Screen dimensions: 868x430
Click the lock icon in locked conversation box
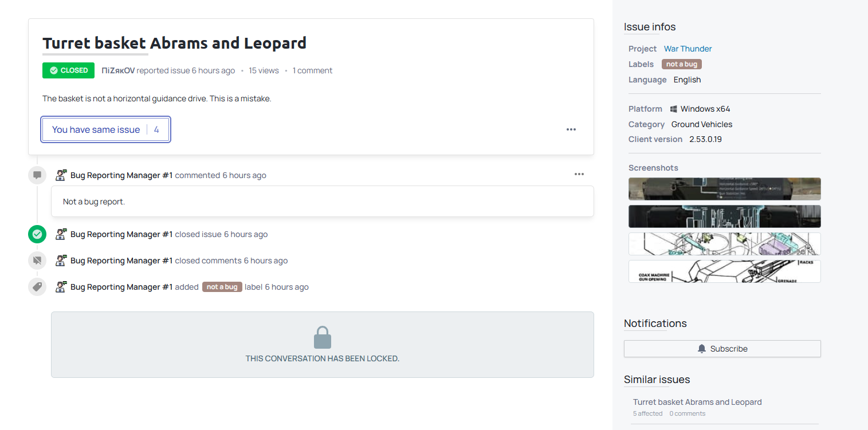pos(323,338)
